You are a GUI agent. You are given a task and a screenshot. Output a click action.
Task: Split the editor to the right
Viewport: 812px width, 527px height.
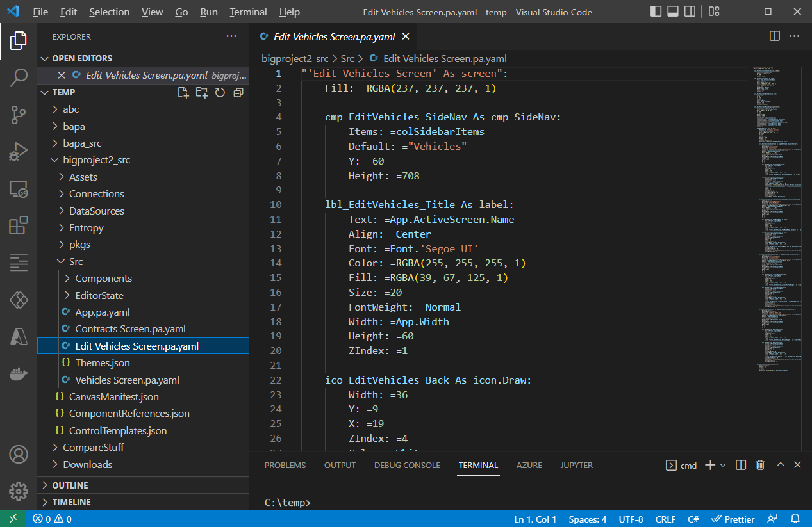click(775, 36)
